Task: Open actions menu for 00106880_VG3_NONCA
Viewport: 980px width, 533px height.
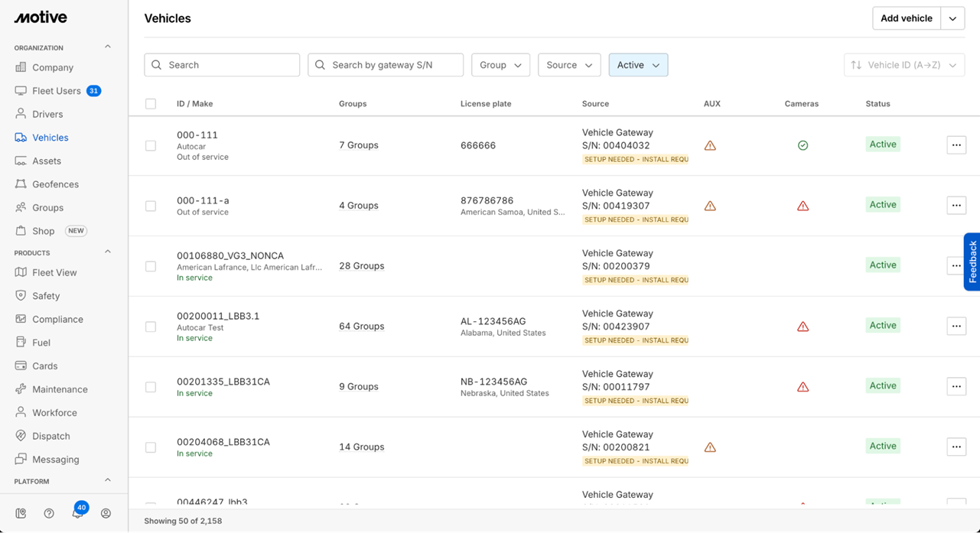Action: coord(956,266)
